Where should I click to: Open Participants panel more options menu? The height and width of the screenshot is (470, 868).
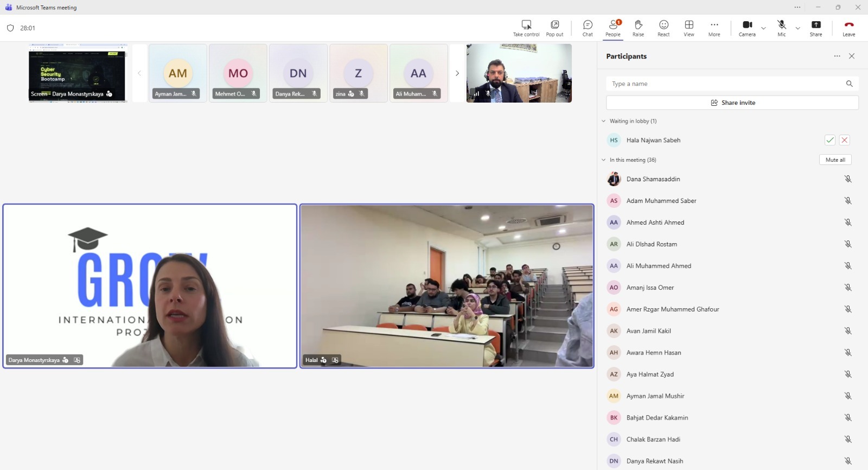click(837, 56)
